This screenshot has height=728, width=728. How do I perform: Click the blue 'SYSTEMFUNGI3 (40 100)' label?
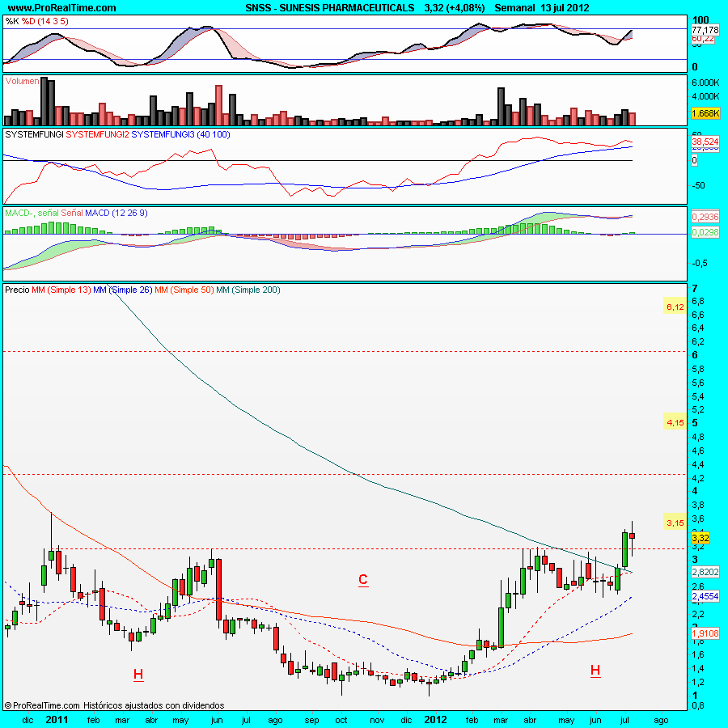[x=180, y=134]
